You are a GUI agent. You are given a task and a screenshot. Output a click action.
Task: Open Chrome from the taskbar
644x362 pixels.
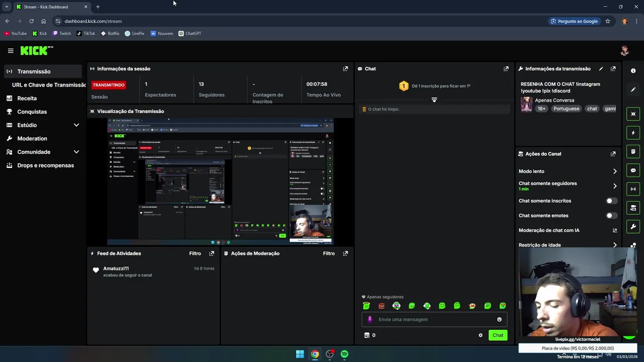pos(314,354)
